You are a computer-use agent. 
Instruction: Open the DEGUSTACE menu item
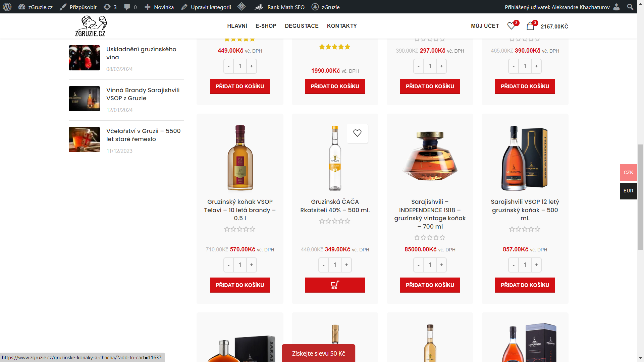[x=302, y=26]
